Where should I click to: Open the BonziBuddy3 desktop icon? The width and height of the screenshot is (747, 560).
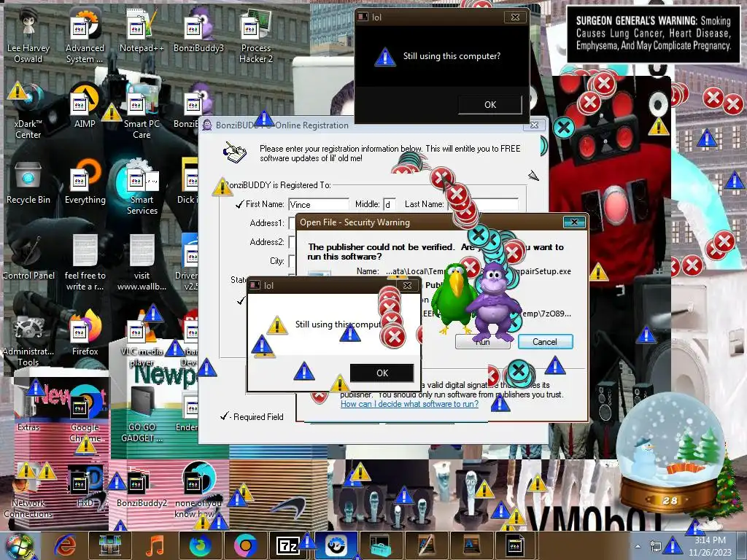[x=198, y=31]
